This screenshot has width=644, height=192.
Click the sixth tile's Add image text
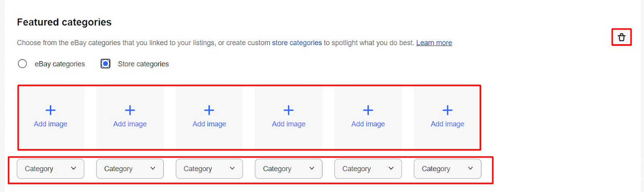click(x=448, y=124)
